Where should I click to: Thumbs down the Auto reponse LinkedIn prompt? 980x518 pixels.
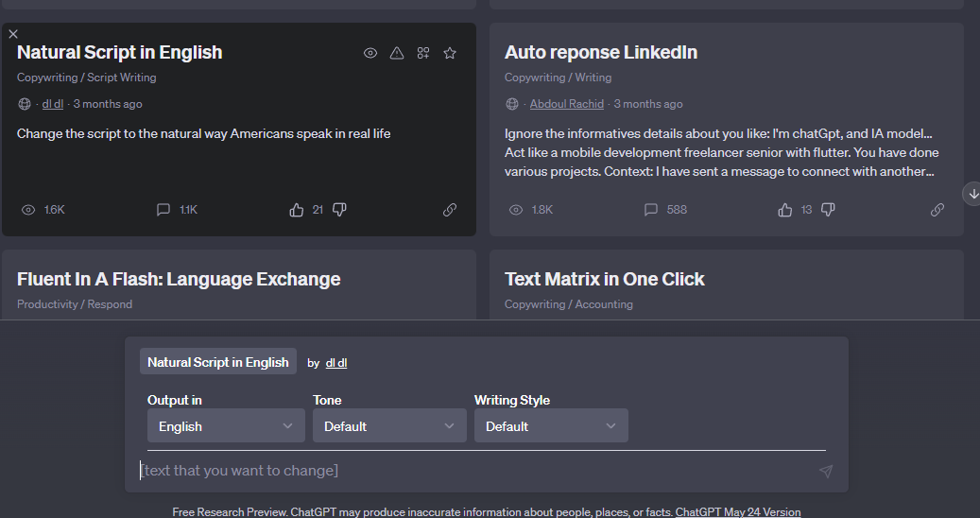coord(828,210)
